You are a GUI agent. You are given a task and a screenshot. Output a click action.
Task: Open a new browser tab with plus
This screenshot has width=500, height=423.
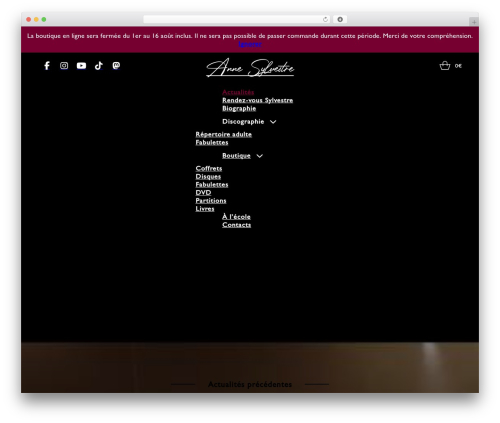coord(474,22)
